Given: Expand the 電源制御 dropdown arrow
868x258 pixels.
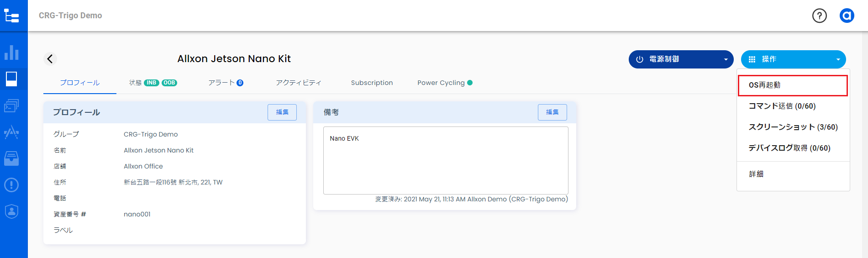Looking at the screenshot, I should [x=726, y=59].
